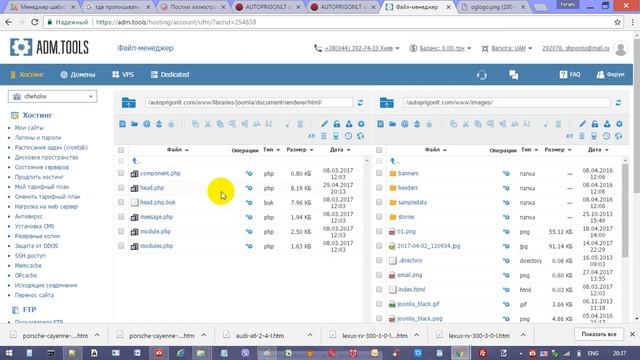The height and width of the screenshot is (360, 640).
Task: Open Антивирус sidebar link
Action: point(29,216)
